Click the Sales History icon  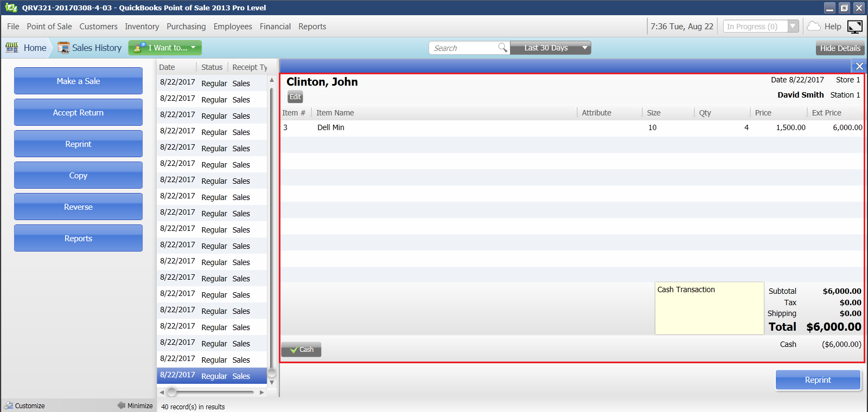[63, 48]
